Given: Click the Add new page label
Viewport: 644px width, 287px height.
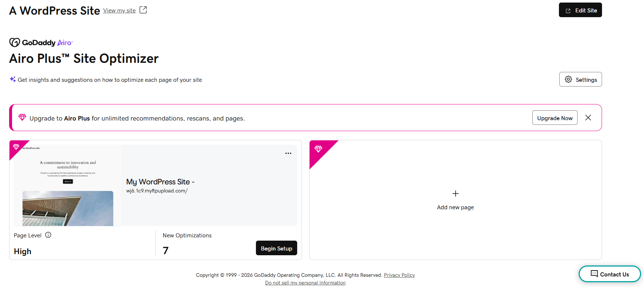Looking at the screenshot, I should click(x=456, y=207).
